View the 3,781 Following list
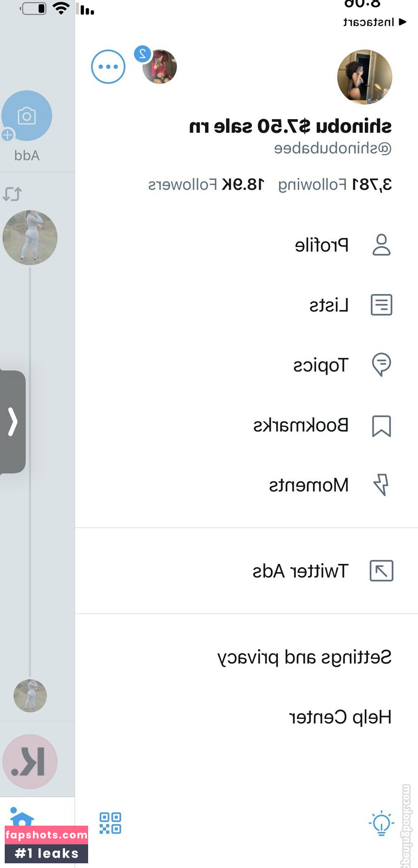418x868 pixels. click(x=335, y=185)
